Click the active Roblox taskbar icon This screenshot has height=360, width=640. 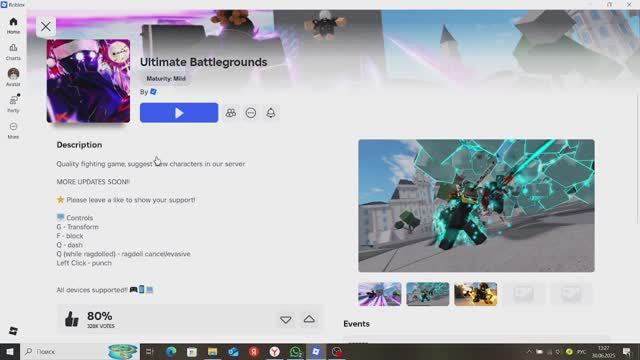[x=316, y=351]
